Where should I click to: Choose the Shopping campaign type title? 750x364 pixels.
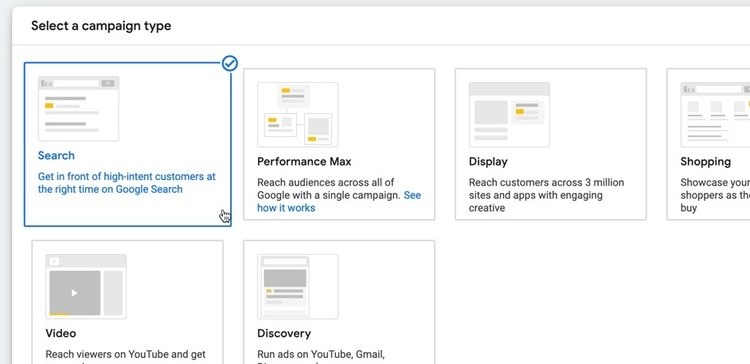tap(706, 162)
